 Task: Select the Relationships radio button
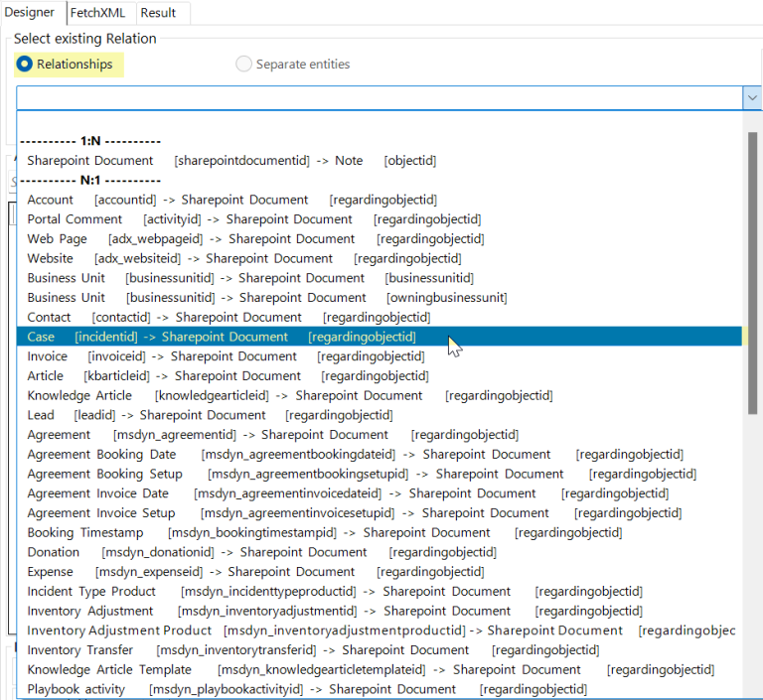[x=69, y=65]
